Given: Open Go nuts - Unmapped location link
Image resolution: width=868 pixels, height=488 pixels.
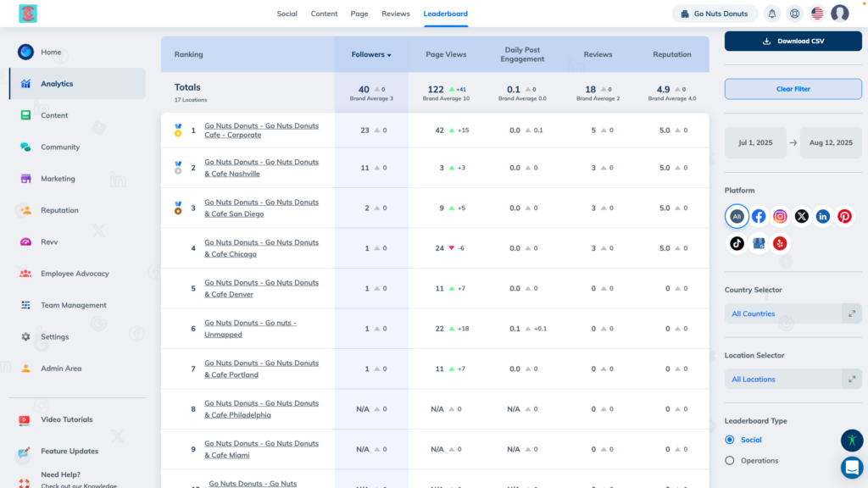Looking at the screenshot, I should click(250, 329).
